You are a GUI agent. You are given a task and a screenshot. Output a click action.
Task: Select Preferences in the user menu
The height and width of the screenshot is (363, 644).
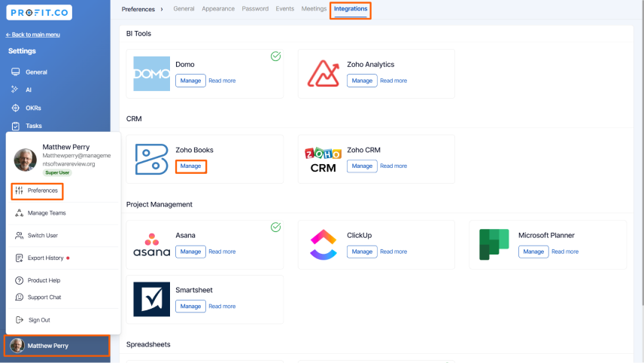37,191
